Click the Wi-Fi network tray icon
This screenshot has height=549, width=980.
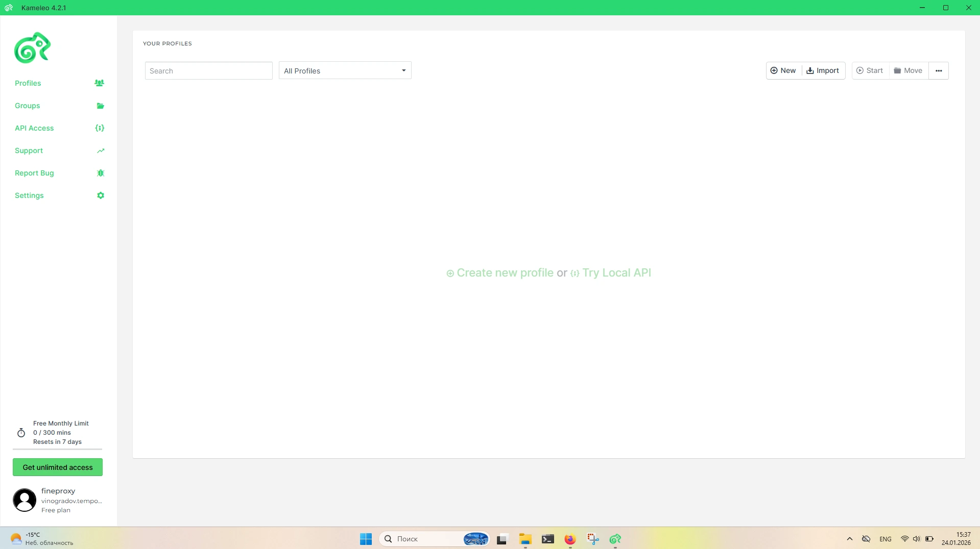click(x=904, y=539)
